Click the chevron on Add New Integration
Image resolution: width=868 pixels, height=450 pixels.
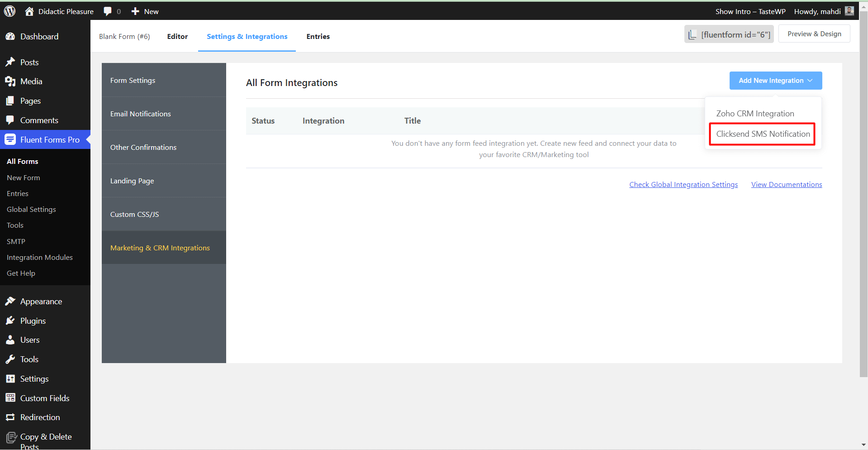click(x=810, y=81)
